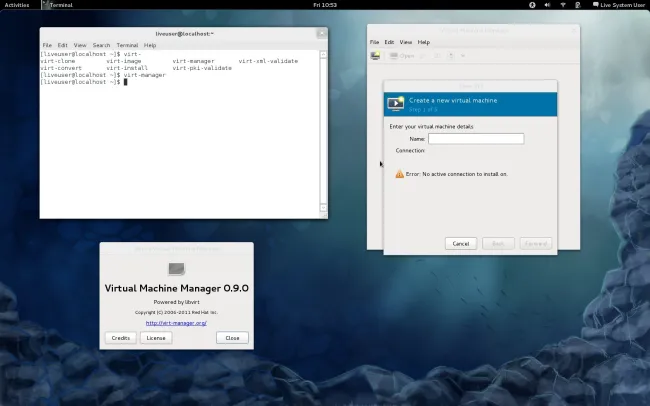Click the 'Powered by libvirt' text
This screenshot has width=650, height=406.
(177, 302)
